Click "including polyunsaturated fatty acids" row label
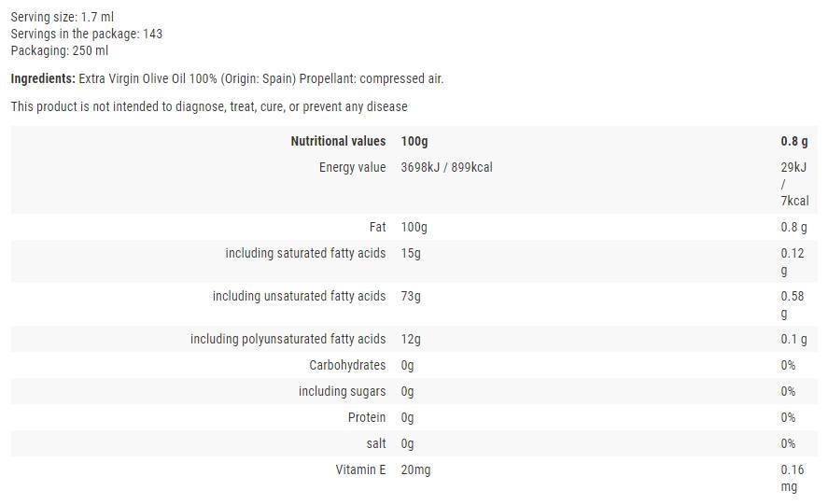The image size is (828, 504). tap(288, 339)
